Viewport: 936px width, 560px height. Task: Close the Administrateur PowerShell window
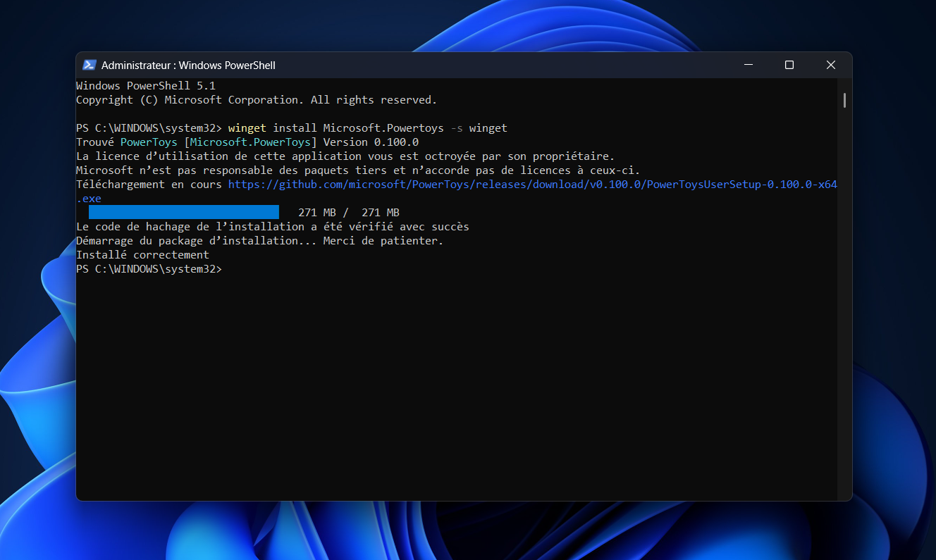click(831, 65)
